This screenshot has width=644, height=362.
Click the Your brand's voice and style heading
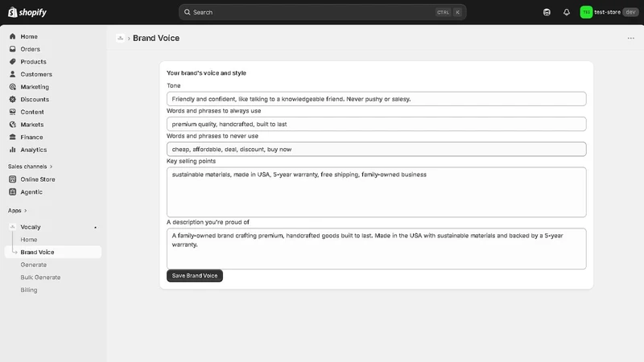click(206, 73)
